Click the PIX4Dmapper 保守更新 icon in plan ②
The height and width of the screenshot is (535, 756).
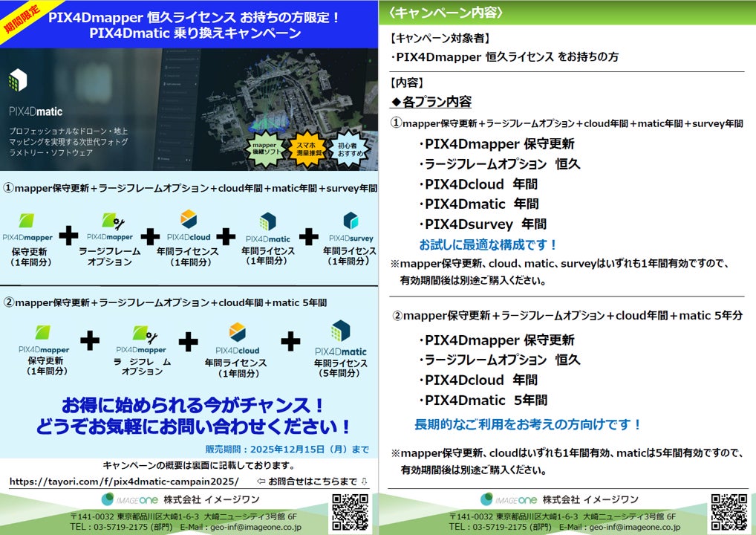[42, 332]
